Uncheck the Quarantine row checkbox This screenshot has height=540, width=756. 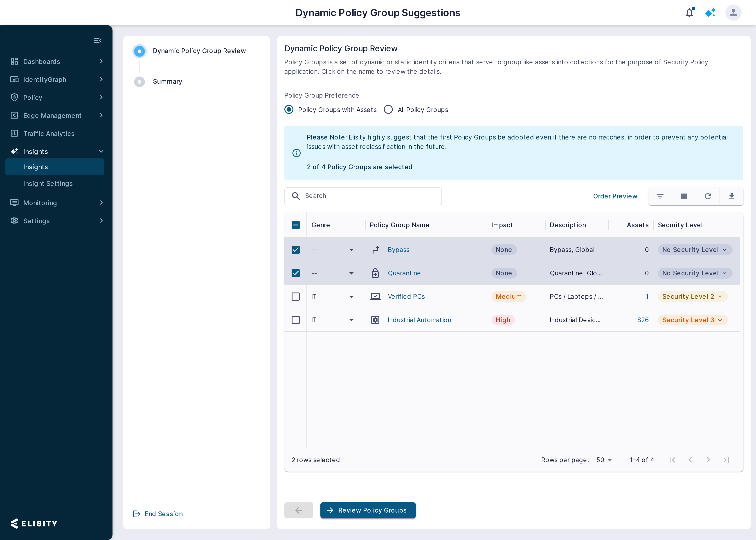296,273
